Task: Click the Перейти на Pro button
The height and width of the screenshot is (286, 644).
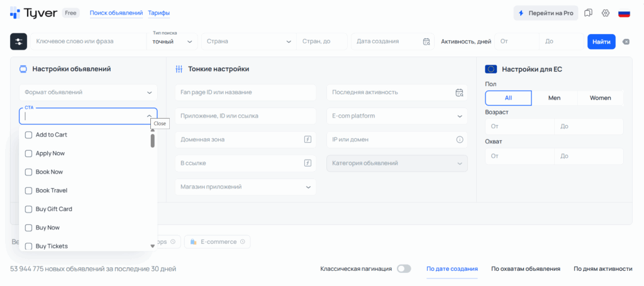Action: tap(545, 13)
